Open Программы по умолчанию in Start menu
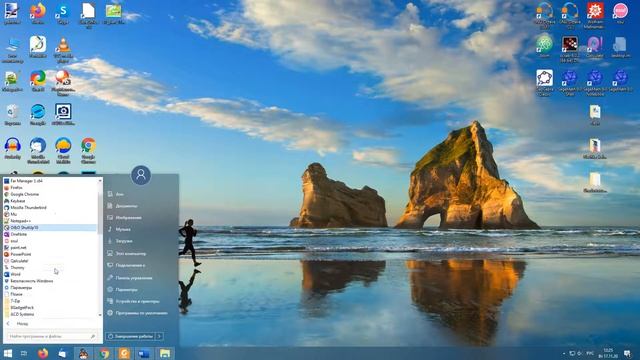This screenshot has height=360, width=640. tap(141, 313)
